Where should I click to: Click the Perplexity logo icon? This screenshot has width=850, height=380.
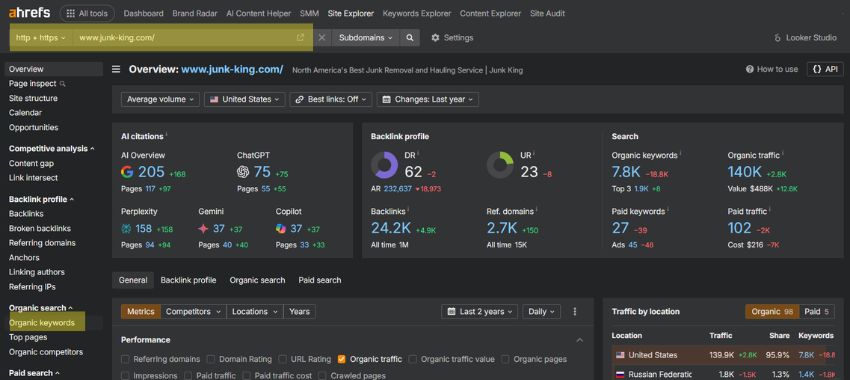coord(126,229)
